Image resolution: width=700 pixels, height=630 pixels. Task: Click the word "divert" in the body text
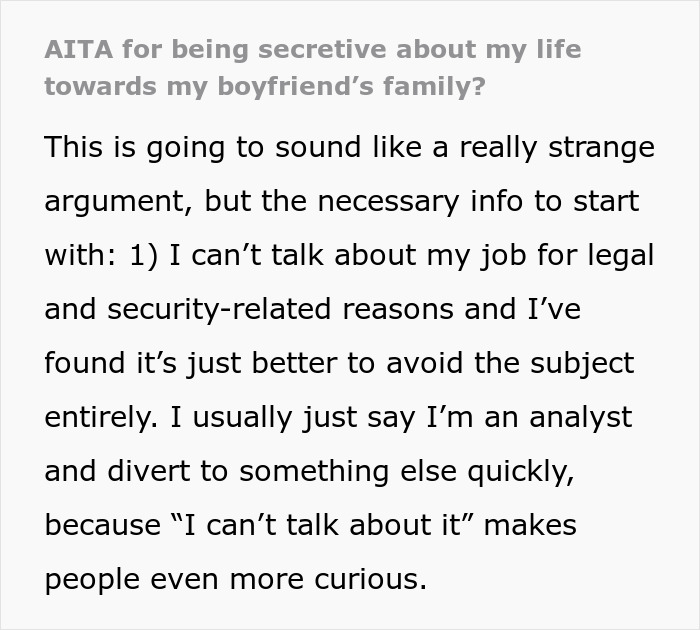148,471
